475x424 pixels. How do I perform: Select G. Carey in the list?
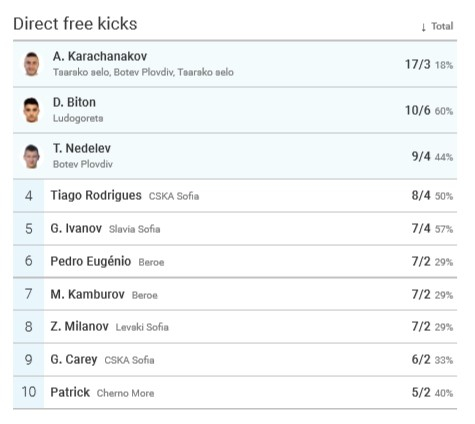(x=74, y=359)
